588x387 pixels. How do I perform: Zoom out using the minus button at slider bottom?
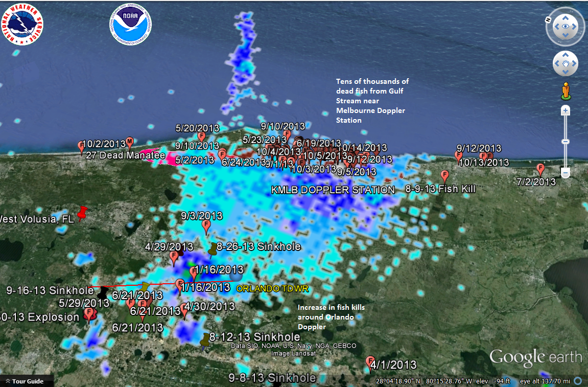pos(565,173)
